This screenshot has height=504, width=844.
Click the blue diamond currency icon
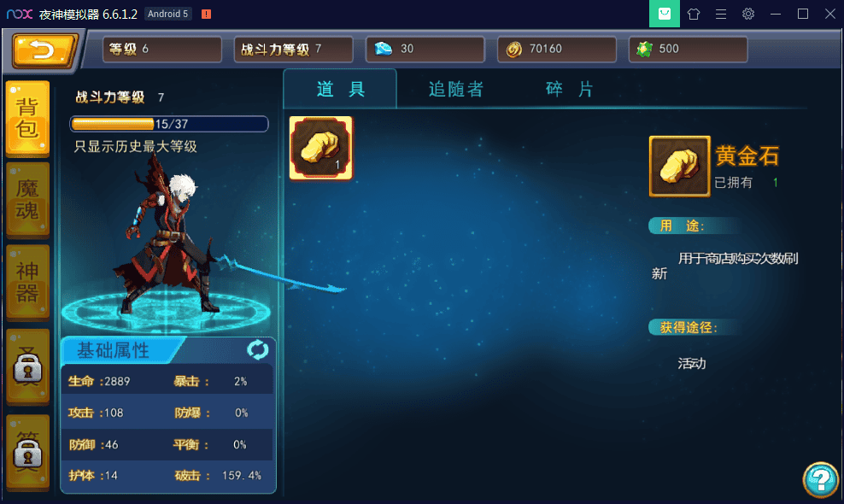384,49
